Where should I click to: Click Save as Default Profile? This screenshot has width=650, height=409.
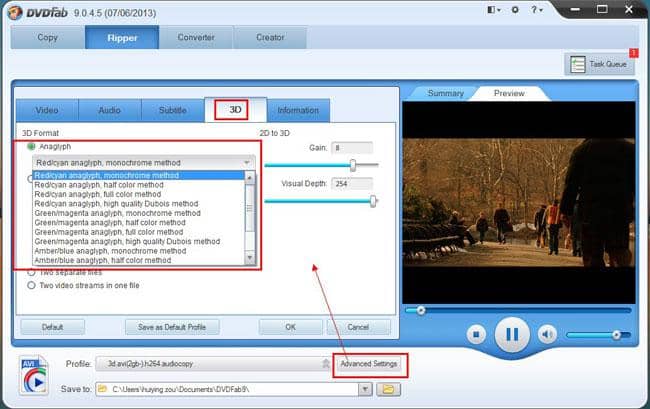(172, 327)
